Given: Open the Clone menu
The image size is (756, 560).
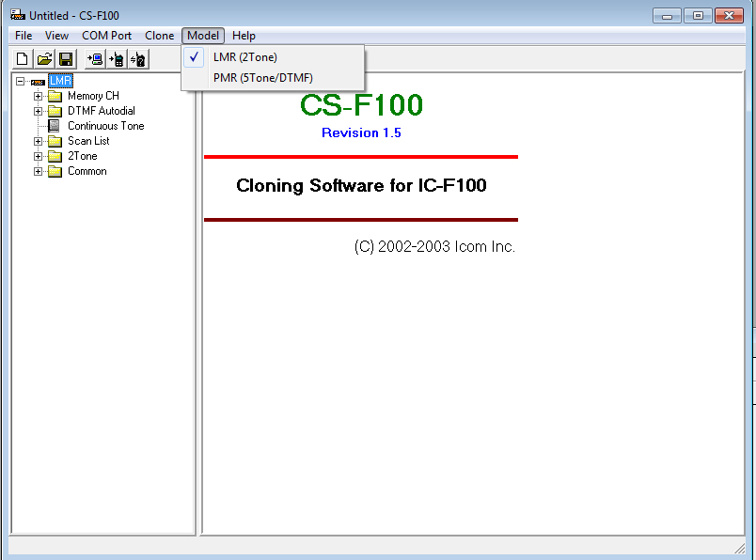Looking at the screenshot, I should [x=159, y=36].
